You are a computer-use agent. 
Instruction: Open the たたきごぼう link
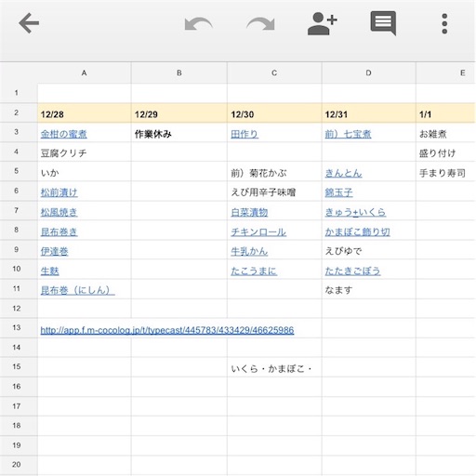pos(353,271)
